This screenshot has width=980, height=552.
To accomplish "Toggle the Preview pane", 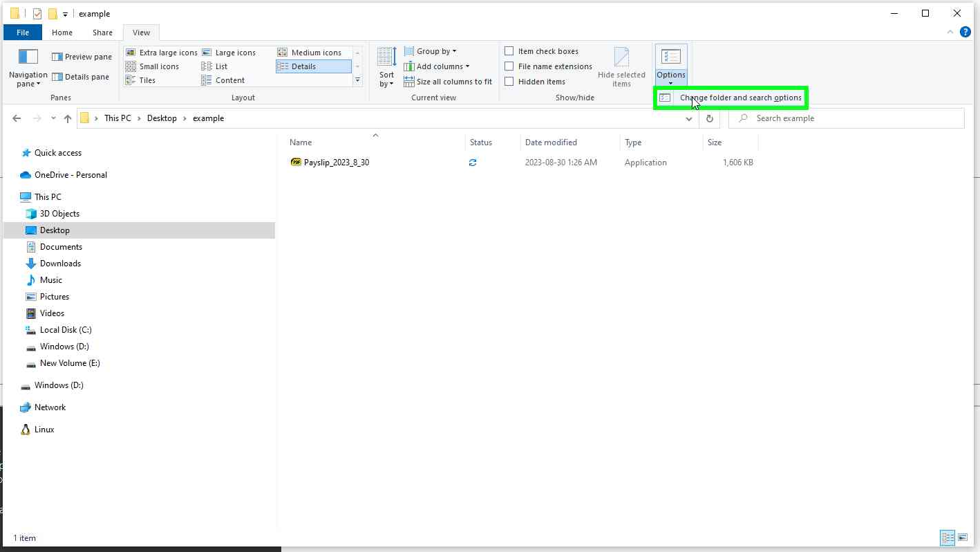I will pos(82,57).
